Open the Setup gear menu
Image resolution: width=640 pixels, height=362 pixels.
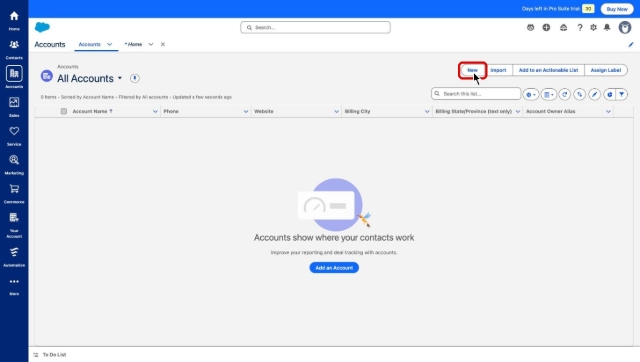593,27
